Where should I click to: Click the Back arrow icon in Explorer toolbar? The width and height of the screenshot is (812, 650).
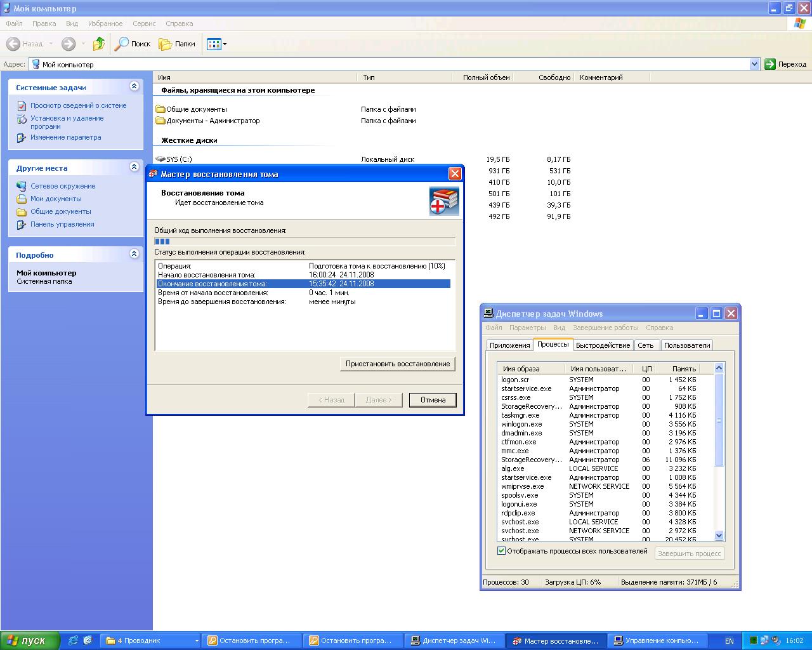[13, 44]
